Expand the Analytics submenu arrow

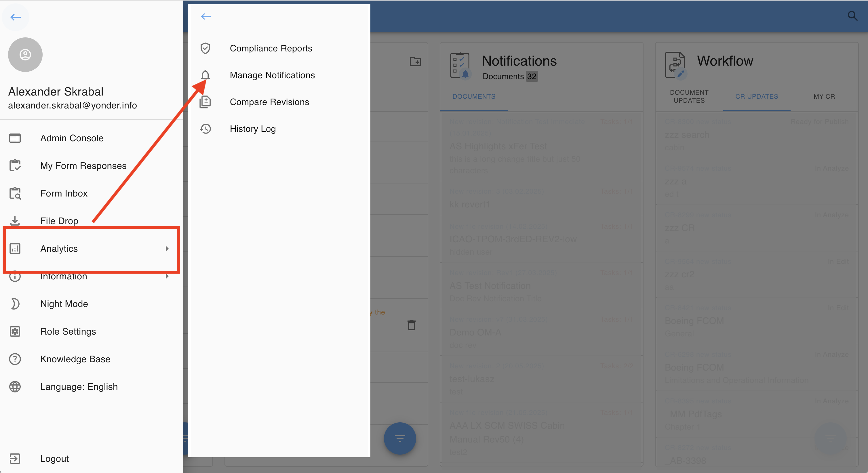click(167, 249)
